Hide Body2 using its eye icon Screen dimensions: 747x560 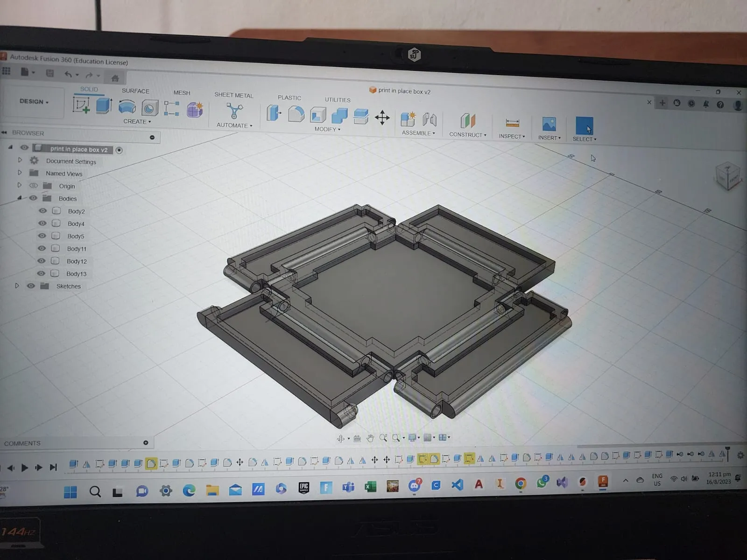[42, 210]
